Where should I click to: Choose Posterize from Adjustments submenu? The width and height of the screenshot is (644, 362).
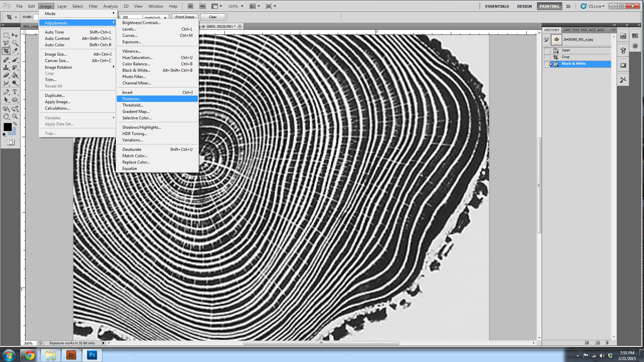point(132,99)
